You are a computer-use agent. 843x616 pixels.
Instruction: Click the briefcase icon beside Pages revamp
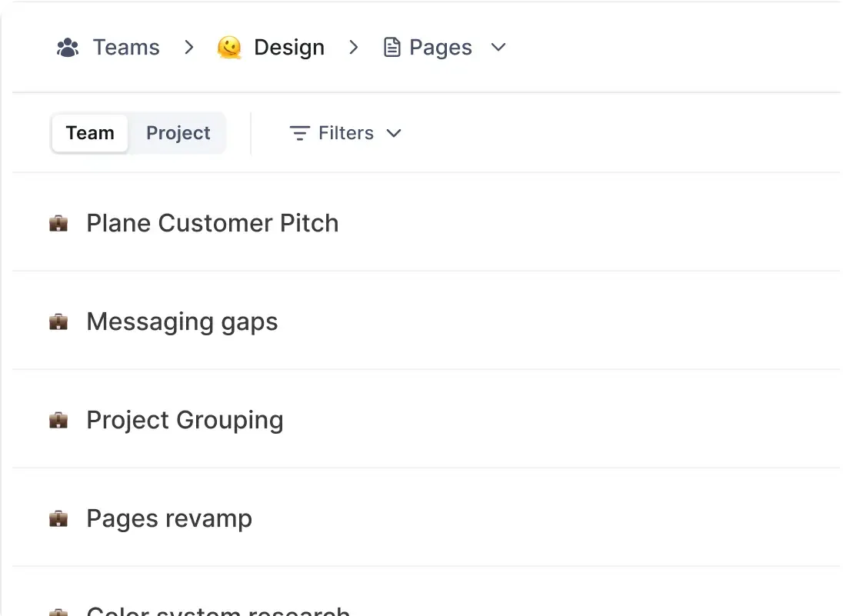click(x=58, y=518)
